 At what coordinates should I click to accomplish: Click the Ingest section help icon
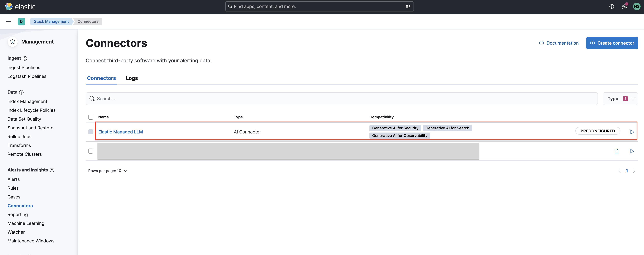(x=25, y=58)
